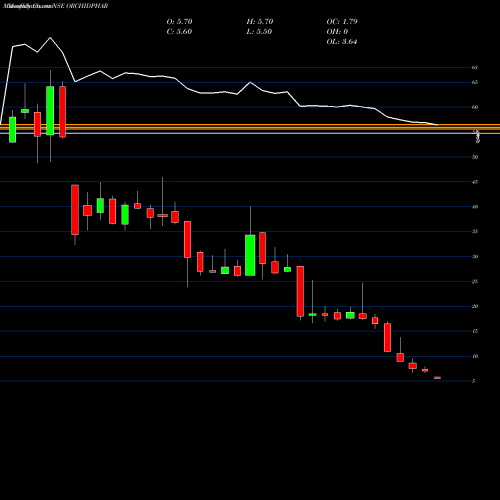
Task: Select the open value O: 5.70
Action: tap(179, 22)
